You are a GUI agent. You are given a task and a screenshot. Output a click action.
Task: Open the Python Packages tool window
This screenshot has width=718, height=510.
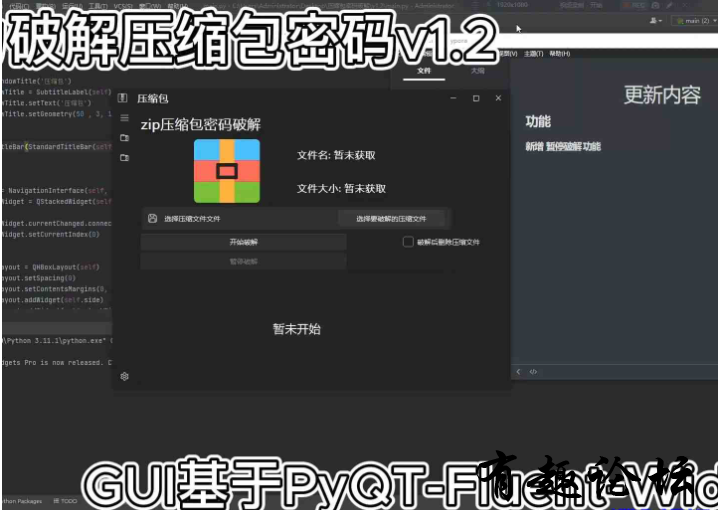[22, 501]
